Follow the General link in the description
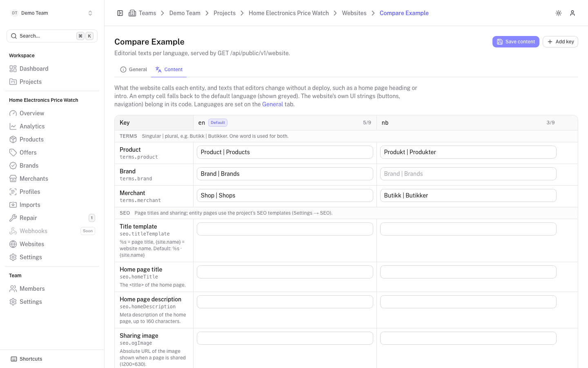This screenshot has width=588, height=368. [272, 104]
